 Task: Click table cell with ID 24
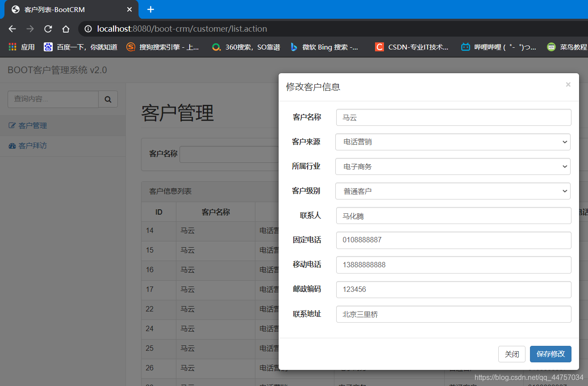coord(159,329)
